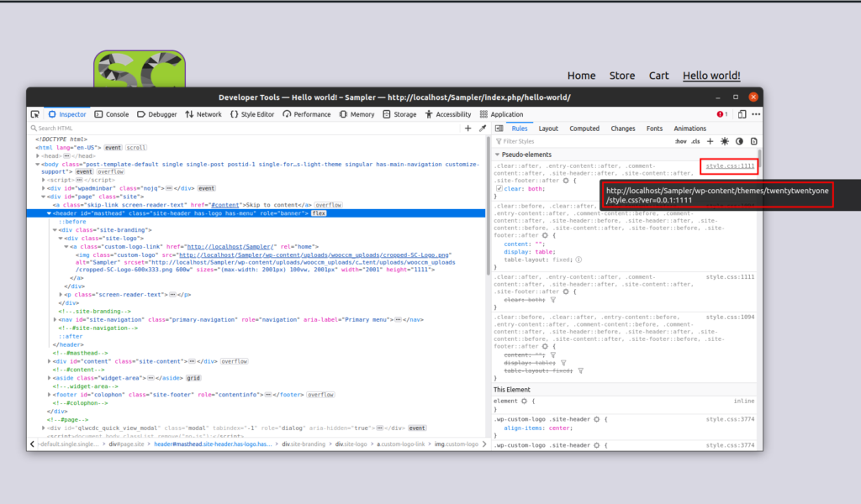This screenshot has width=861, height=504.
Task: Toggle light color scheme simulation
Action: click(725, 141)
